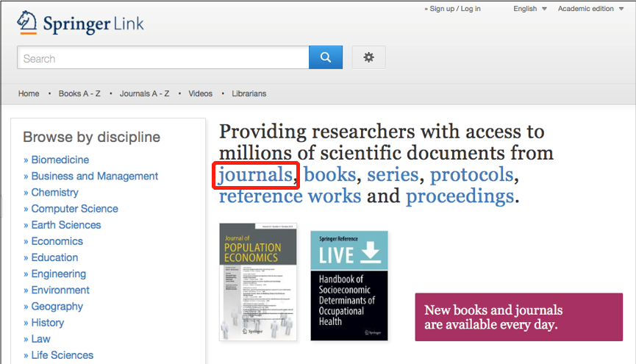The height and width of the screenshot is (364, 636).
Task: Click the blue magnifier search button
Action: pos(326,57)
